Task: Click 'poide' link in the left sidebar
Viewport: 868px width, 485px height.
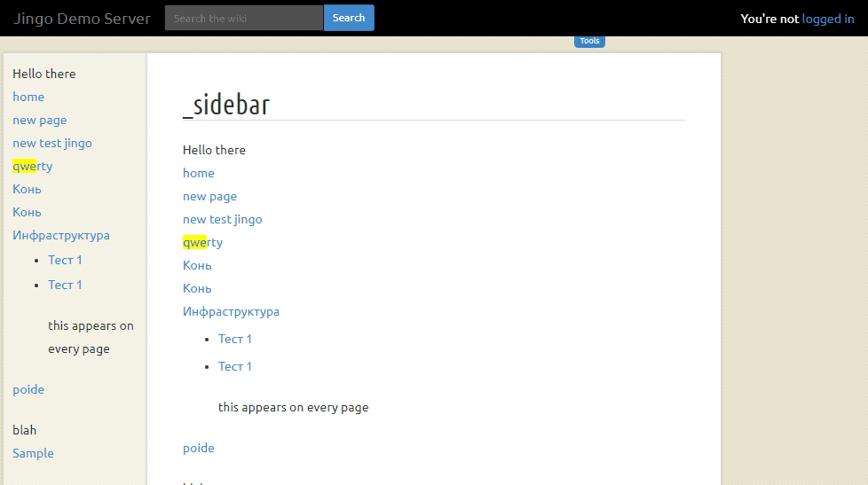Action: pyautogui.click(x=28, y=389)
